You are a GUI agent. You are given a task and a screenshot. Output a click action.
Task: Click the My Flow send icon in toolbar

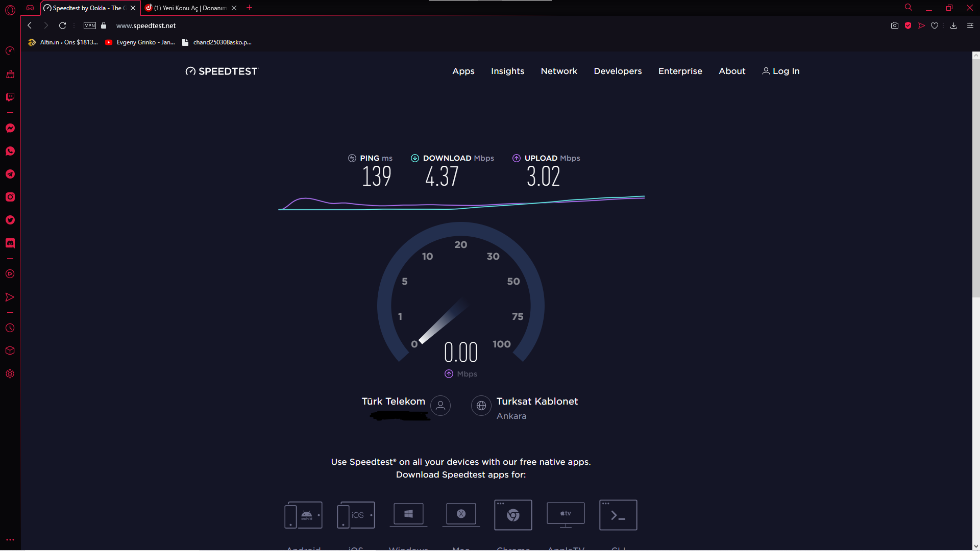pyautogui.click(x=921, y=26)
